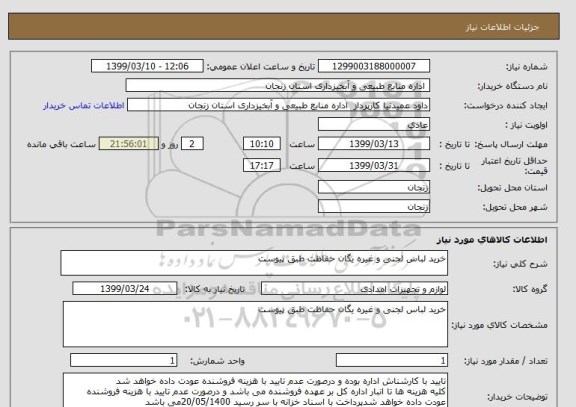Click the announcement date field 1399/03/10 - 12:06

point(147,66)
